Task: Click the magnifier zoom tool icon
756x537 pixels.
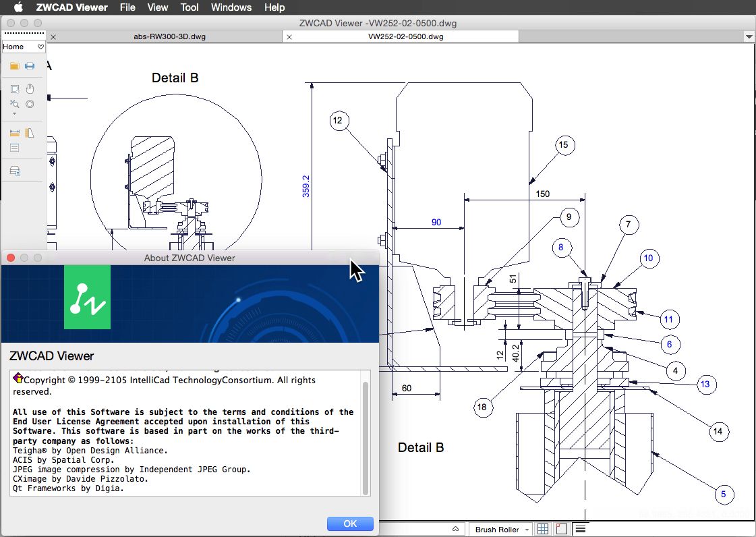Action: 14,104
